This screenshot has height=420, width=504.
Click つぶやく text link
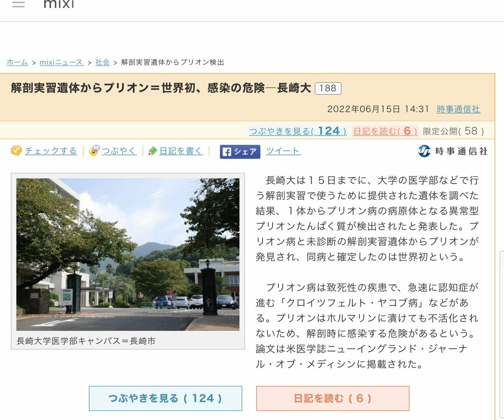[119, 151]
